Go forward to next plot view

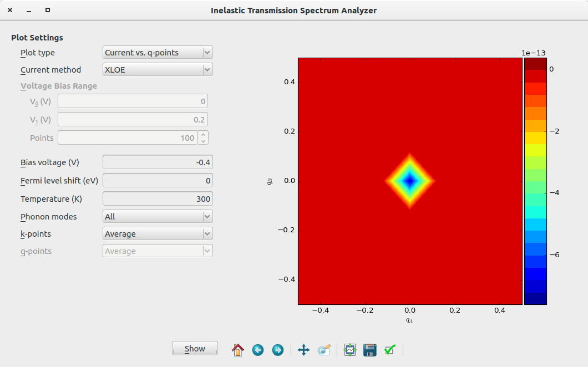coord(277,350)
